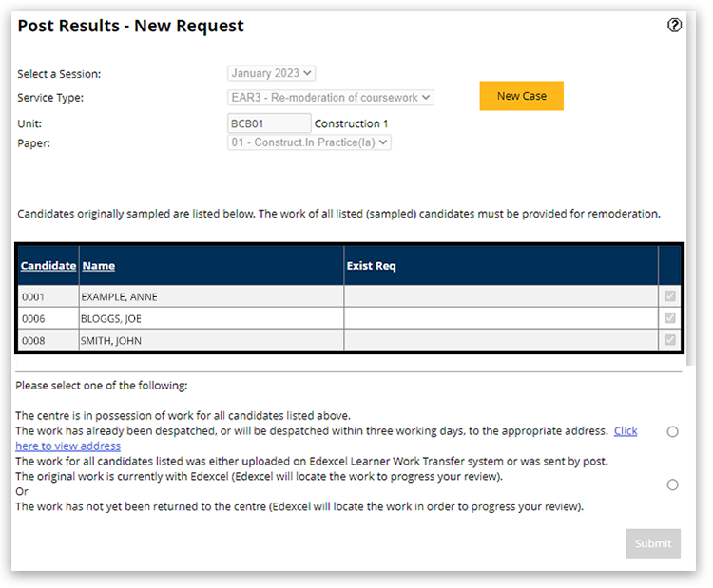This screenshot has height=588, width=713.
Task: Select the SMITH, JOHN name cell
Action: tap(111, 340)
